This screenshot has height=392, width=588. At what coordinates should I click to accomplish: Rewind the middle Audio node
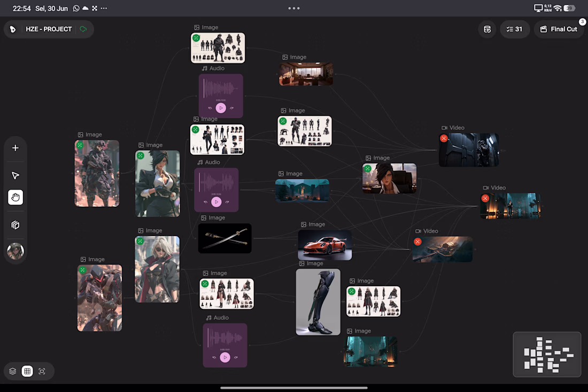click(x=205, y=202)
